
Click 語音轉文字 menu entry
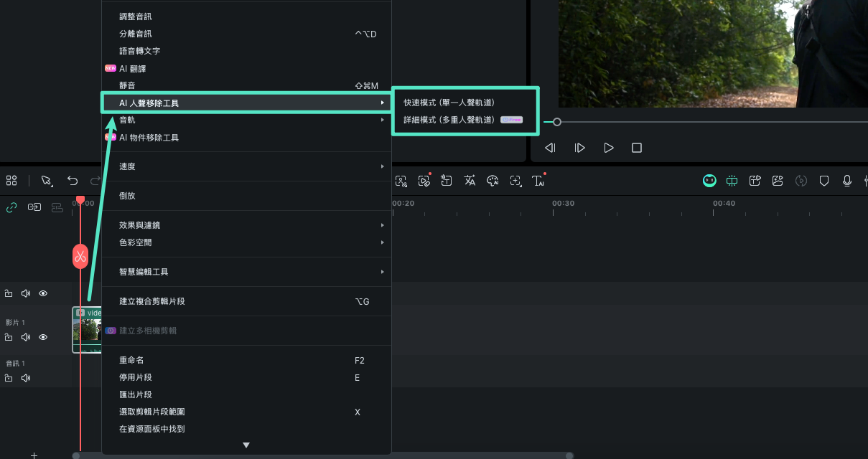point(139,51)
